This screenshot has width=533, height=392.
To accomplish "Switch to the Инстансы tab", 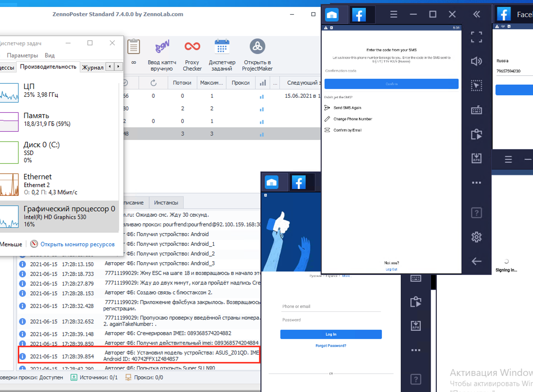I will click(166, 203).
